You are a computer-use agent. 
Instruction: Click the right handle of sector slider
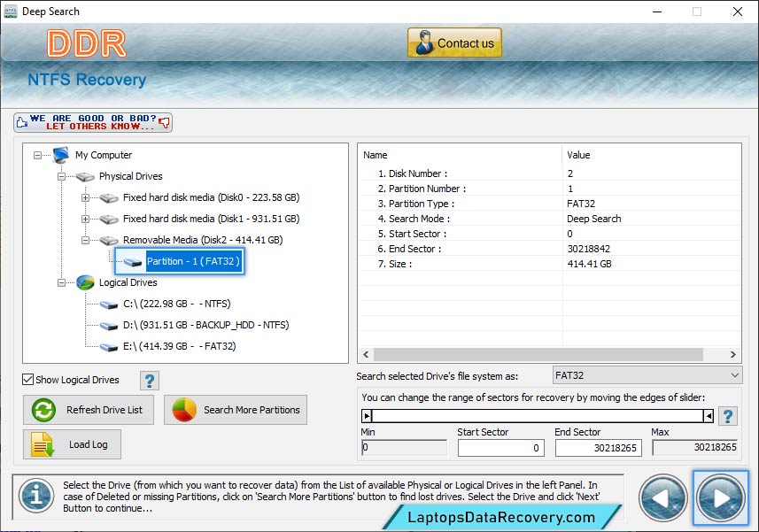709,415
